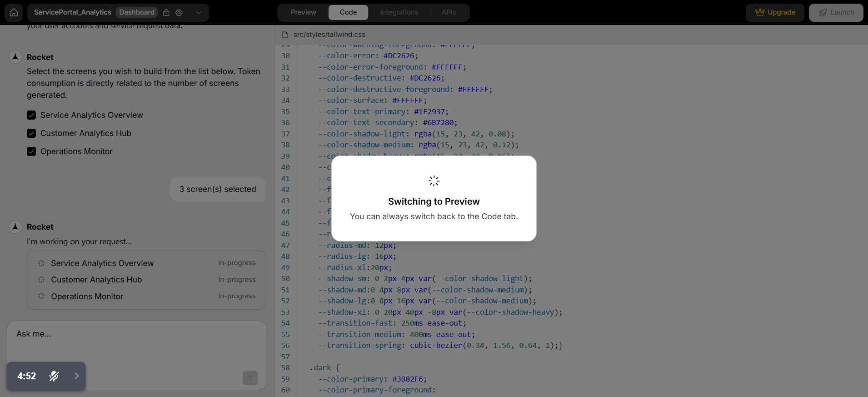Click the --radius-md property line
Viewport: 868px width, 397px height.
pyautogui.click(x=357, y=246)
